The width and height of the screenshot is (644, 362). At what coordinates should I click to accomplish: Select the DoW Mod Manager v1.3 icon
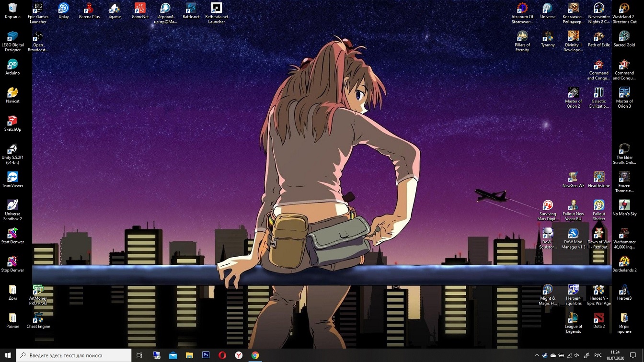point(573,238)
